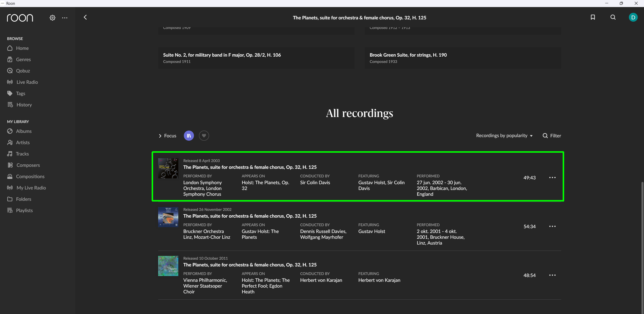Click Vienna Philharmonic performer link
This screenshot has width=644, height=314.
pyautogui.click(x=205, y=280)
